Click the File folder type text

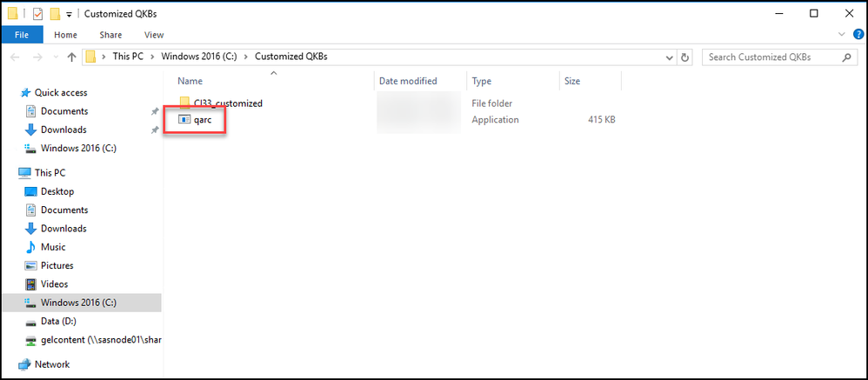491,103
